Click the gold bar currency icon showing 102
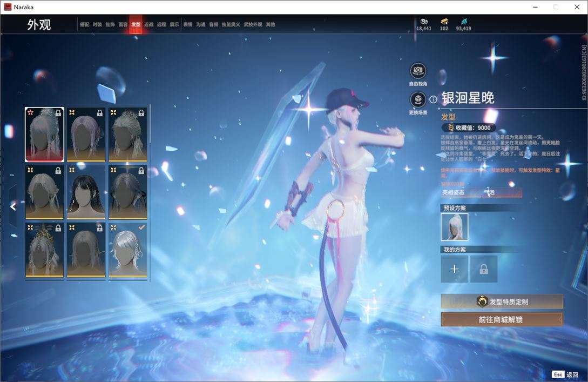 click(444, 22)
